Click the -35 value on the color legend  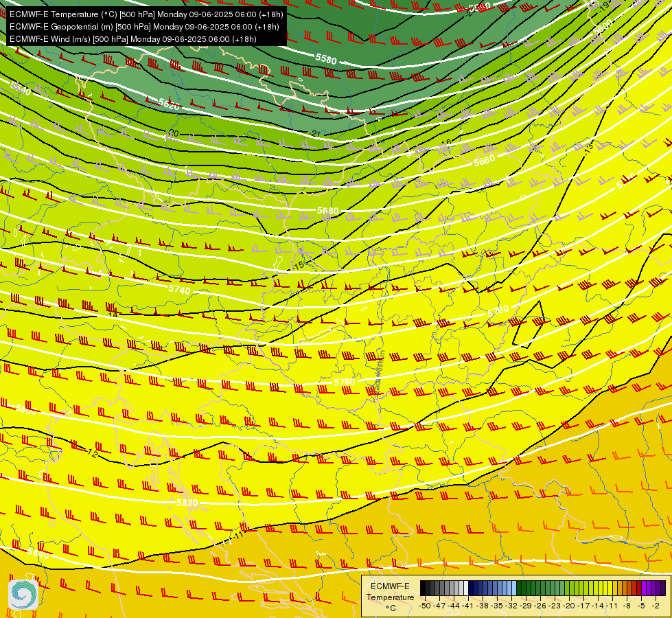tap(497, 606)
